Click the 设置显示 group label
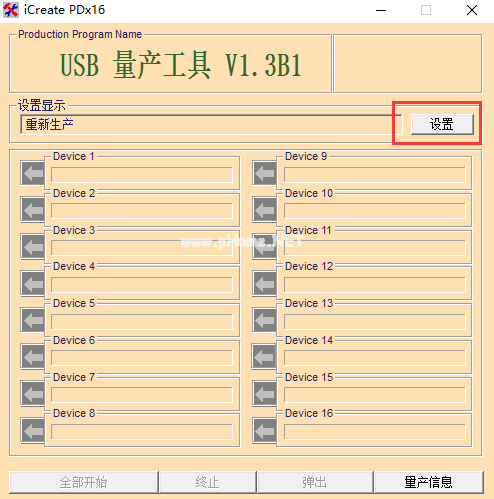This screenshot has height=499, width=494. pyautogui.click(x=42, y=105)
